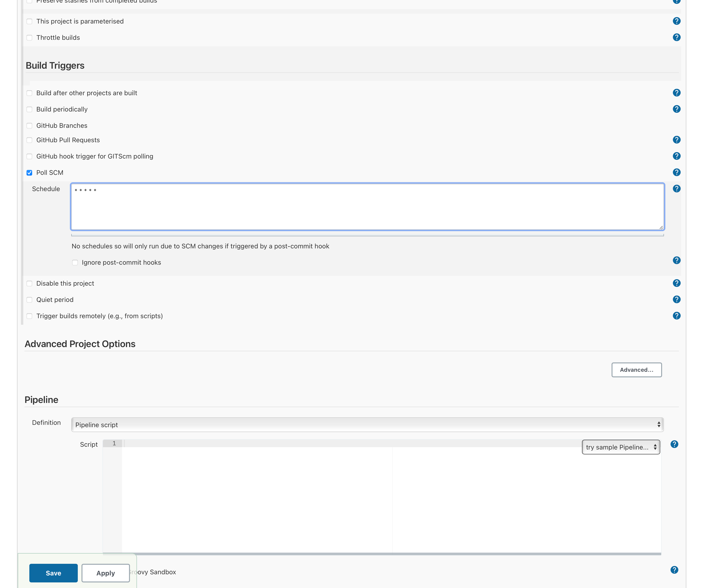The width and height of the screenshot is (728, 588).
Task: Tick Disable this project checkbox
Action: 30,284
